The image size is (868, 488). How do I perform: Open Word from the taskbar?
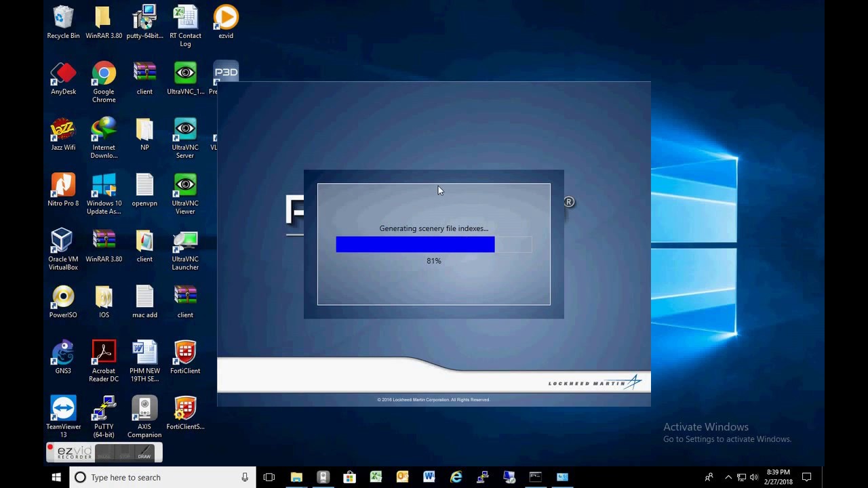click(429, 477)
